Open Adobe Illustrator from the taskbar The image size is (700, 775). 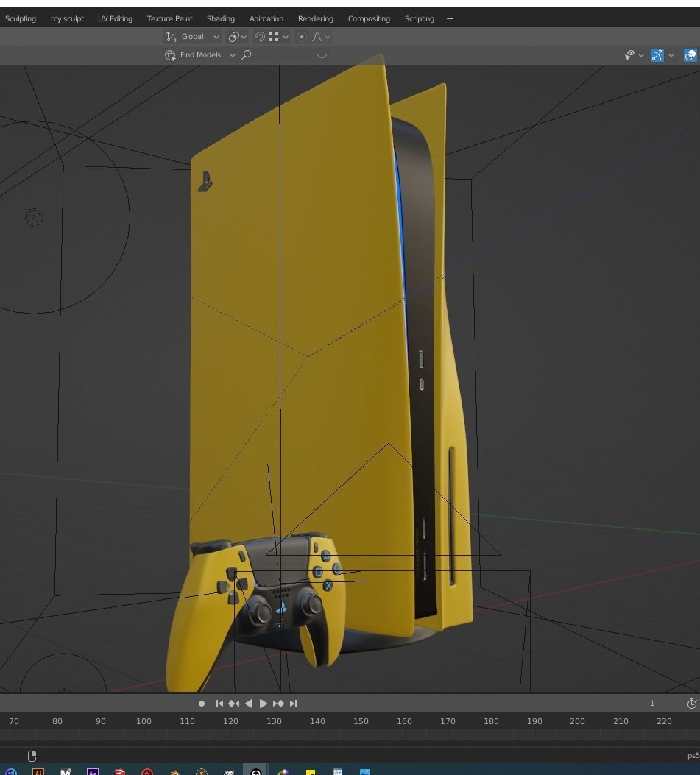tap(38, 771)
